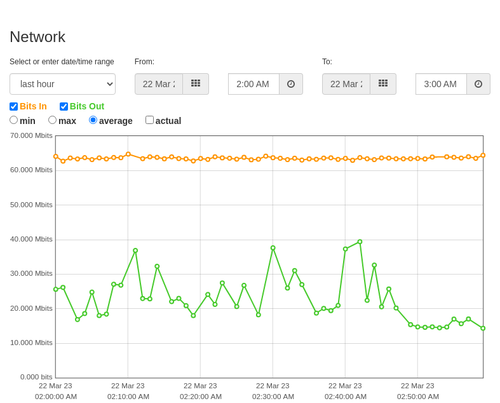Open the 'last hour' range dropdown
This screenshot has width=500, height=403.
click(x=63, y=84)
